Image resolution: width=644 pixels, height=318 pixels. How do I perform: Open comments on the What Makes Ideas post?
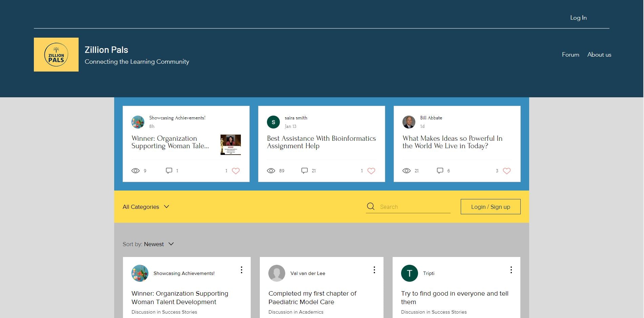(440, 171)
